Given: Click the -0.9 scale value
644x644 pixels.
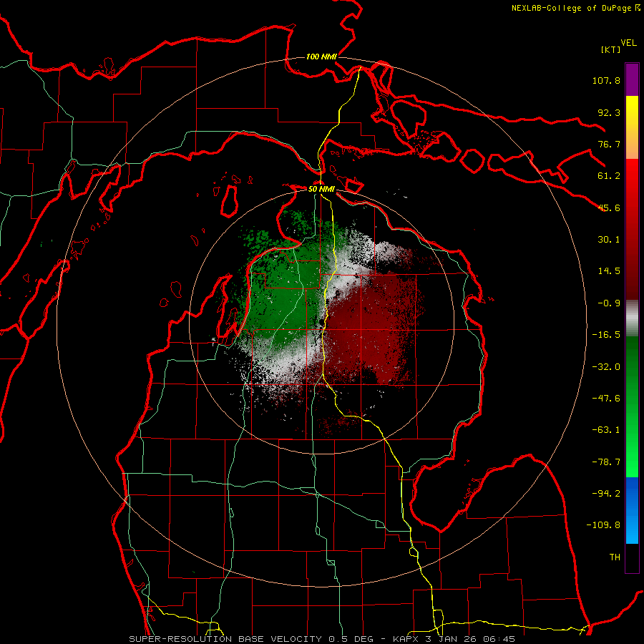Looking at the screenshot, I should 609,303.
